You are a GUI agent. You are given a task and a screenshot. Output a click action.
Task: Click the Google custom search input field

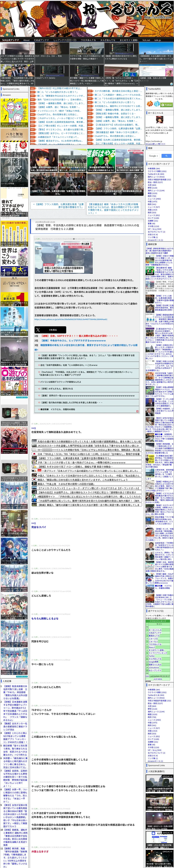pyautogui.click(x=153, y=156)
